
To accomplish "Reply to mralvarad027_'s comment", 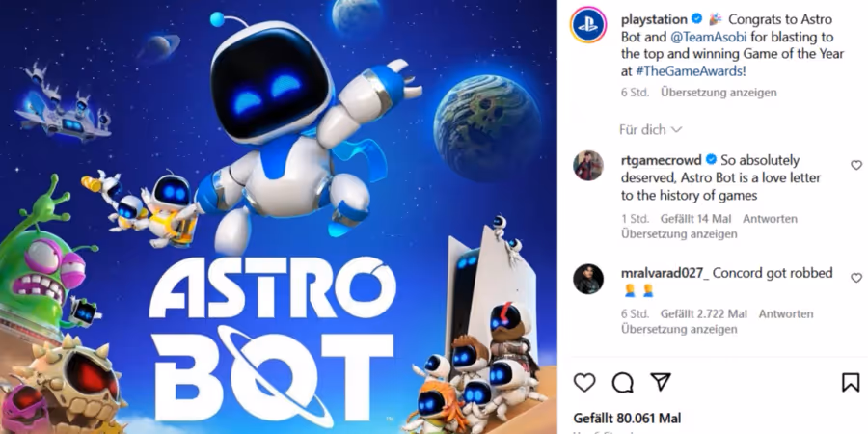I will pyautogui.click(x=785, y=313).
